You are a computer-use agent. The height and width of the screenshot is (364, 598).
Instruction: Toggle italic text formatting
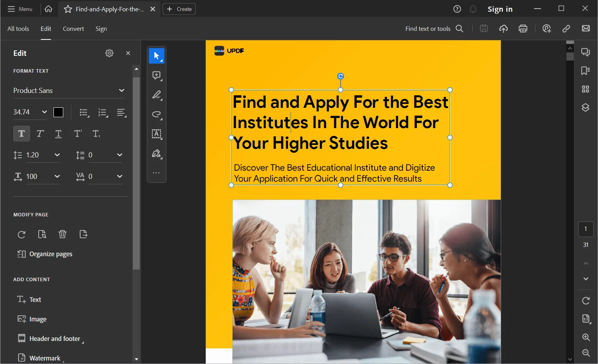[x=40, y=134]
